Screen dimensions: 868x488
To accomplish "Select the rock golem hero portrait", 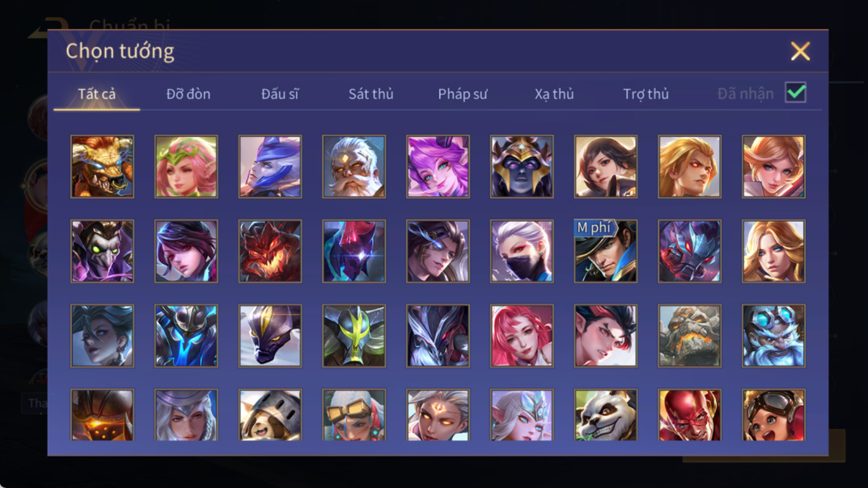I will point(689,336).
